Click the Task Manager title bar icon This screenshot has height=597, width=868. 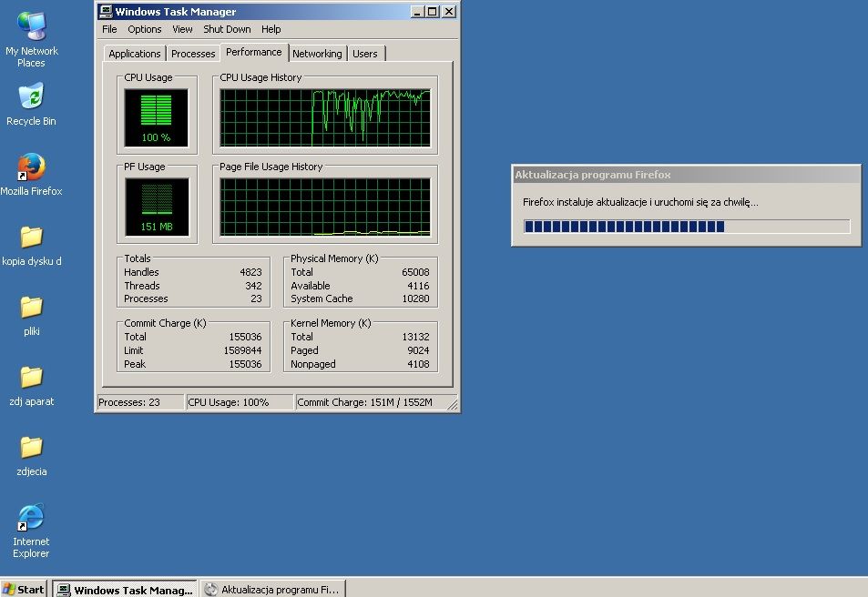pyautogui.click(x=105, y=11)
